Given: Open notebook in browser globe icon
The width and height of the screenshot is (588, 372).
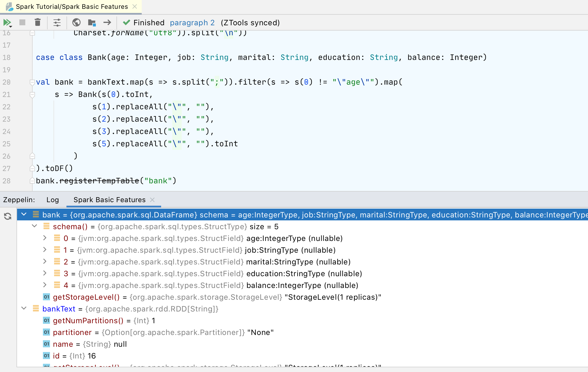Looking at the screenshot, I should tap(76, 23).
